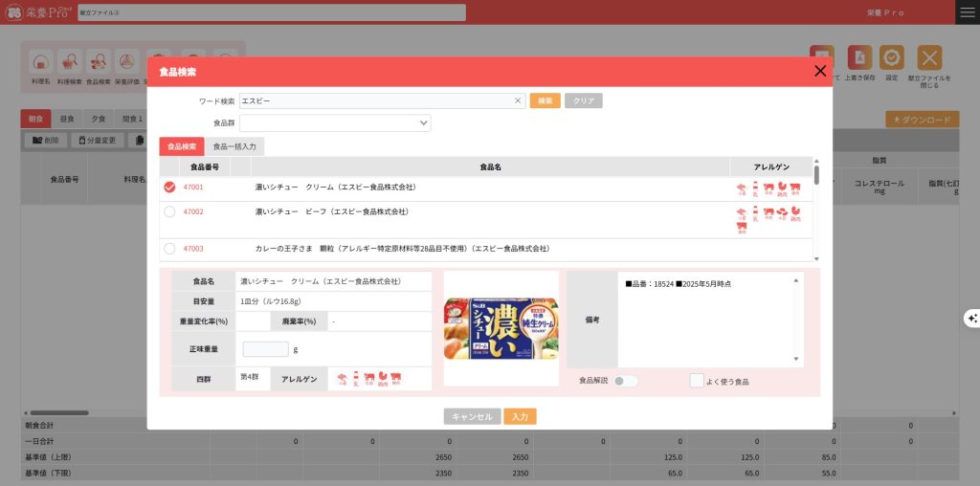Click the wheat allergen icon in row 47001
The width and height of the screenshot is (980, 486).
point(742,189)
